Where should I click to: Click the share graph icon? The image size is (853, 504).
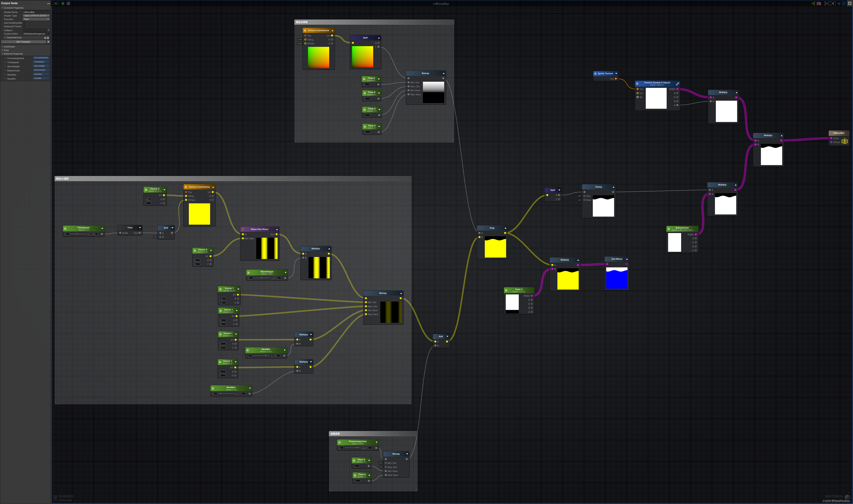(x=814, y=3)
